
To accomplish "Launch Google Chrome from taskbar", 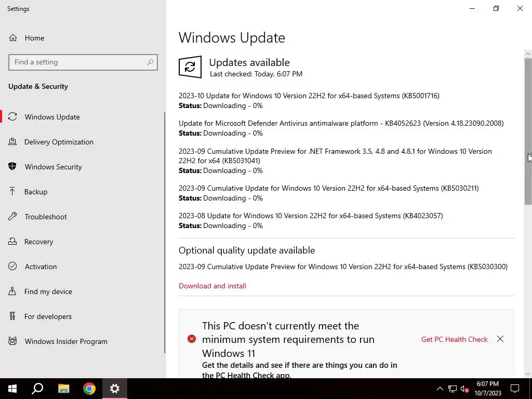I will tap(89, 389).
